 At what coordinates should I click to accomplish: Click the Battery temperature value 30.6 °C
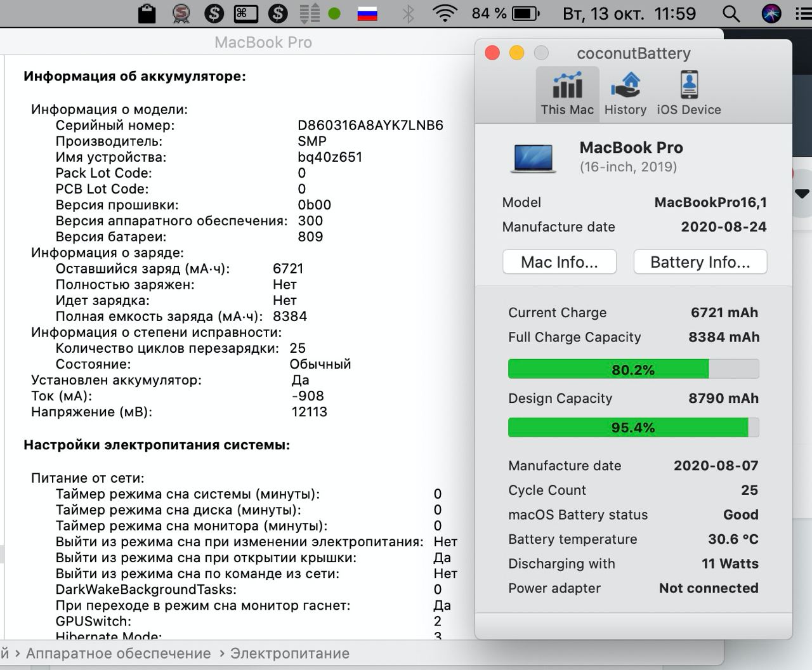point(733,539)
